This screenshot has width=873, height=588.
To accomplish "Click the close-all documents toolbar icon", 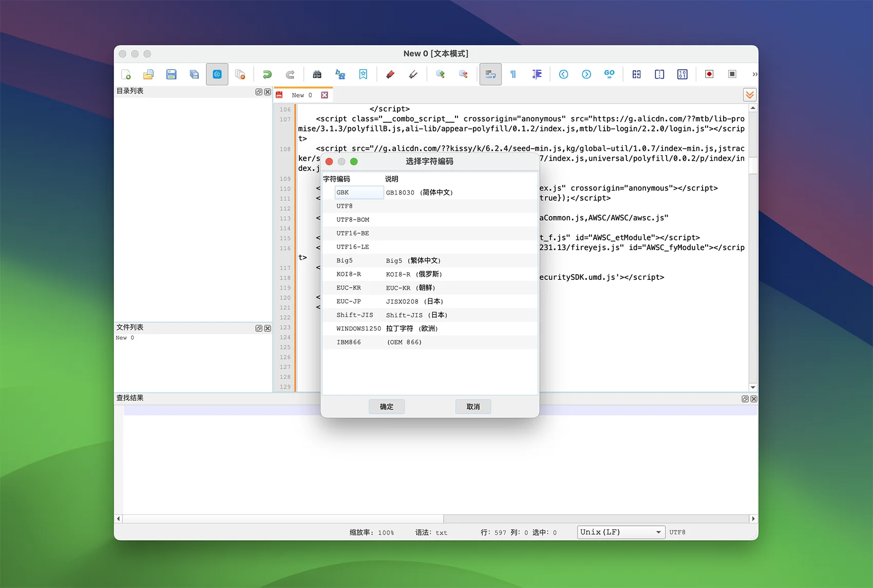I will [240, 74].
